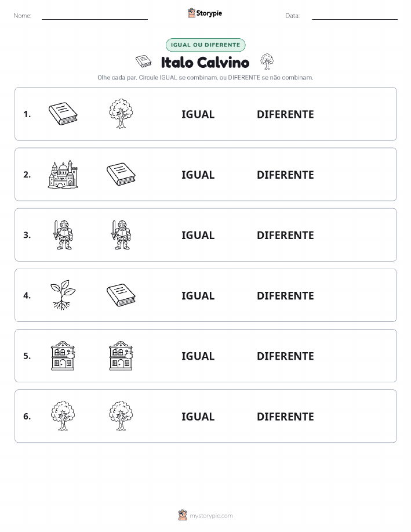Choose DIFERENTE for row 2
This screenshot has width=411, height=532.
285,175
